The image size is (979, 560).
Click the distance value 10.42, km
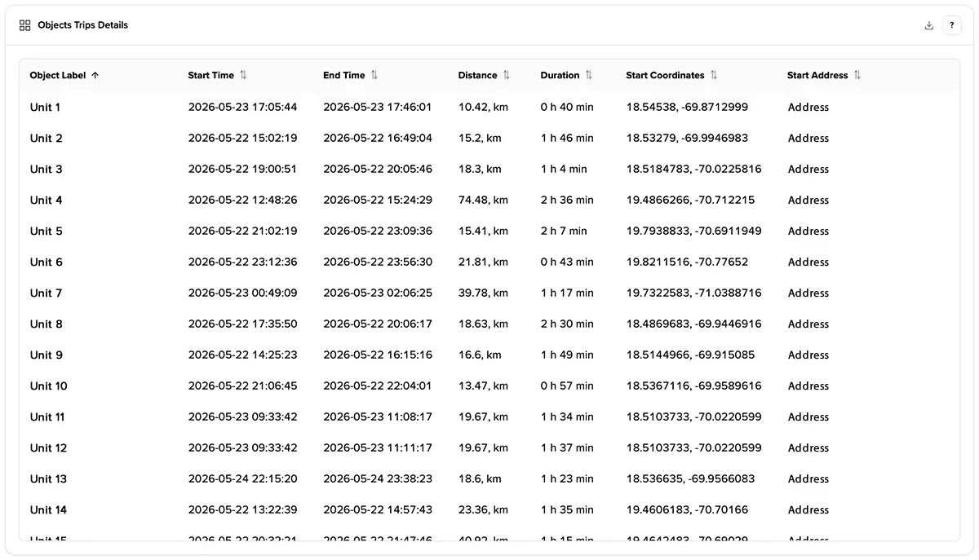[484, 108]
